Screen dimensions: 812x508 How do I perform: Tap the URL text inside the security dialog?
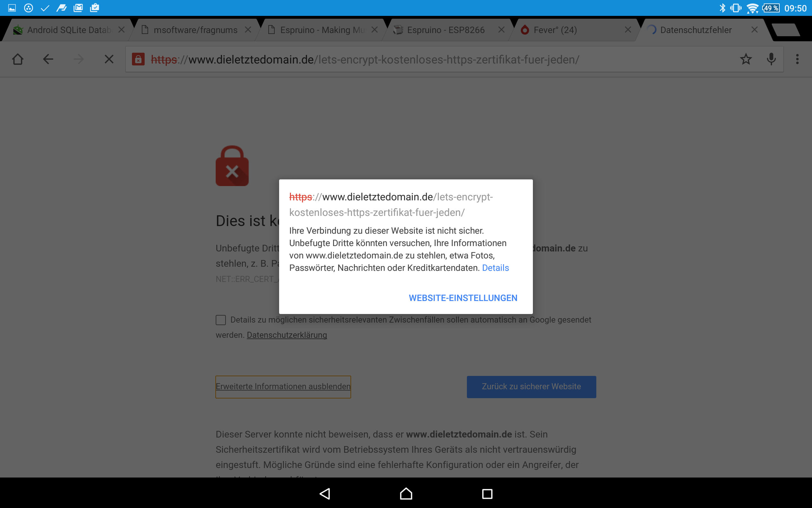click(391, 204)
